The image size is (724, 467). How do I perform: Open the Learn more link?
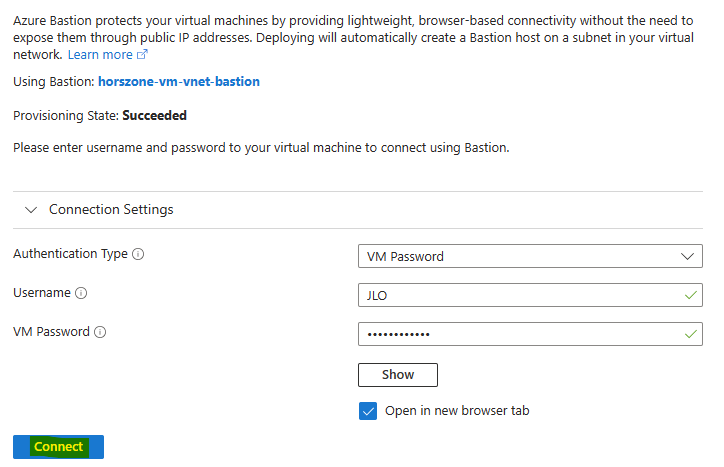[x=100, y=55]
